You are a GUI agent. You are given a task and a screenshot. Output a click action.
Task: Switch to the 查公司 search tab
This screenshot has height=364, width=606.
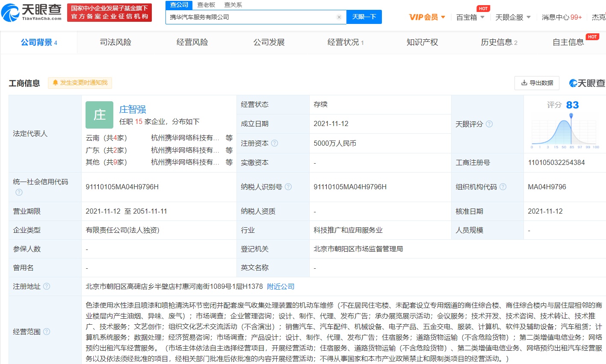[x=179, y=5]
